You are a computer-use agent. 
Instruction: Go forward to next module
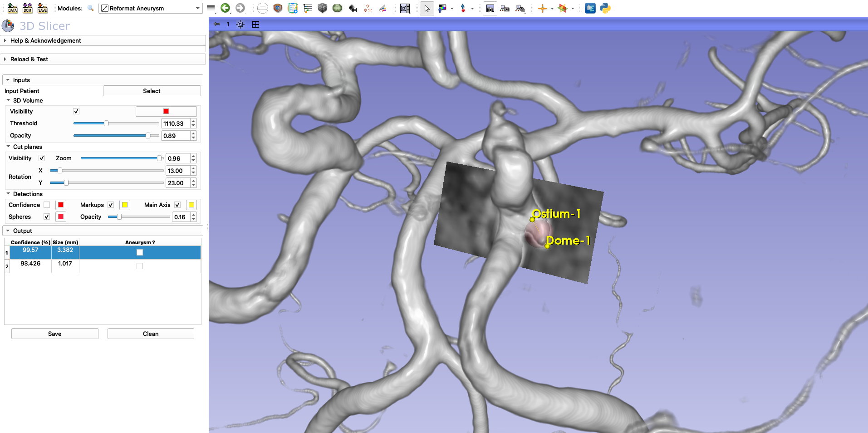coord(240,8)
